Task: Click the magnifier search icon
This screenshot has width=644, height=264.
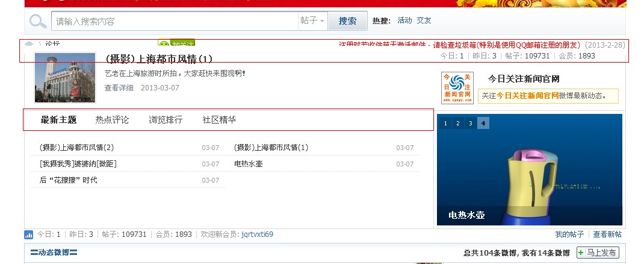Action: (x=38, y=21)
